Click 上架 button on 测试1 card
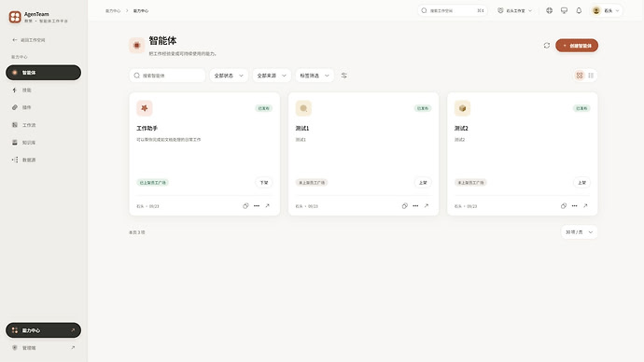Viewport: 644px width, 362px height. (x=423, y=183)
